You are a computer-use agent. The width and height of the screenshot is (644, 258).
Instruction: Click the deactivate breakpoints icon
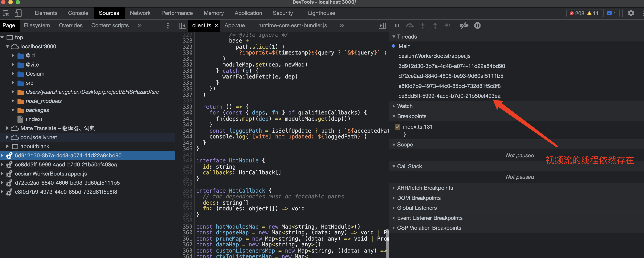tap(464, 25)
